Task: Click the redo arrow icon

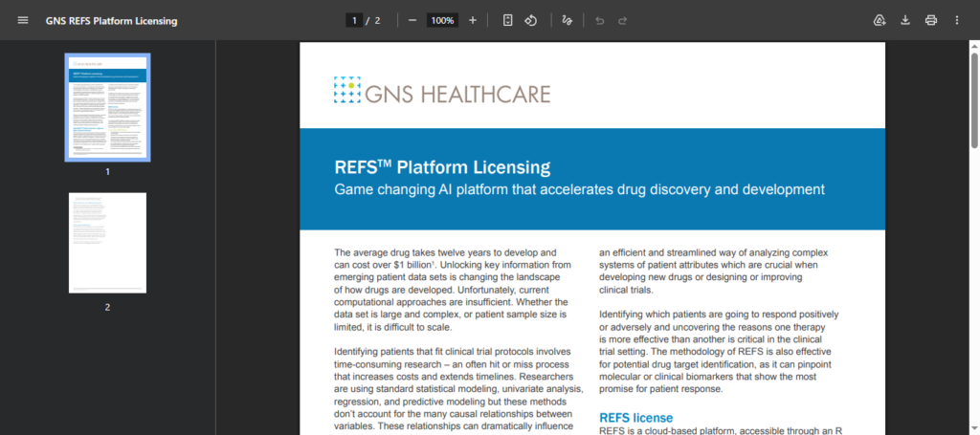Action: click(x=622, y=20)
